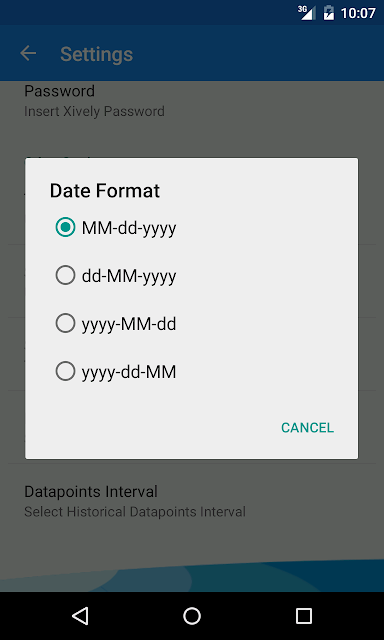
Task: Click the Settings header title text
Action: click(97, 54)
